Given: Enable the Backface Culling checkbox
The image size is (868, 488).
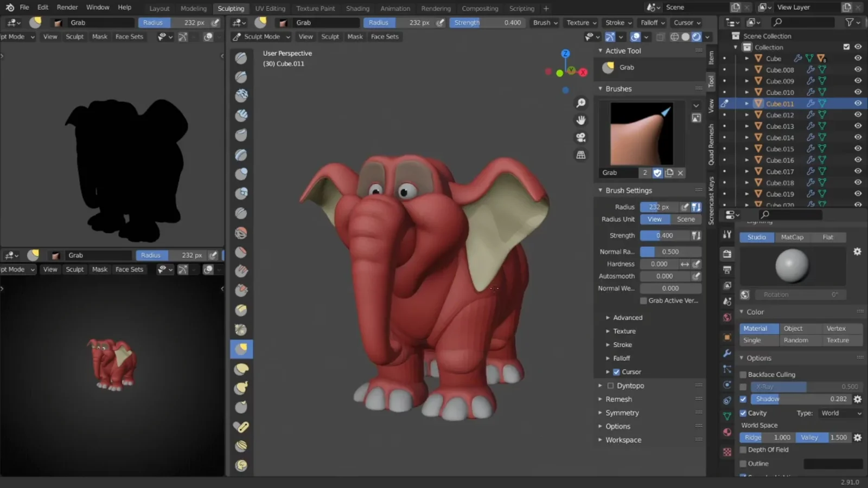Looking at the screenshot, I should point(743,374).
